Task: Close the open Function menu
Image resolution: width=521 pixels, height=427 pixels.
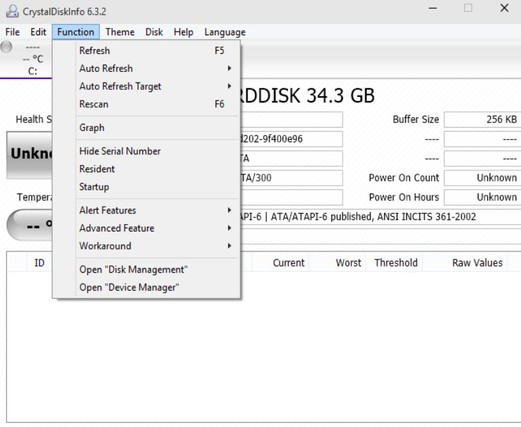Action: point(76,32)
